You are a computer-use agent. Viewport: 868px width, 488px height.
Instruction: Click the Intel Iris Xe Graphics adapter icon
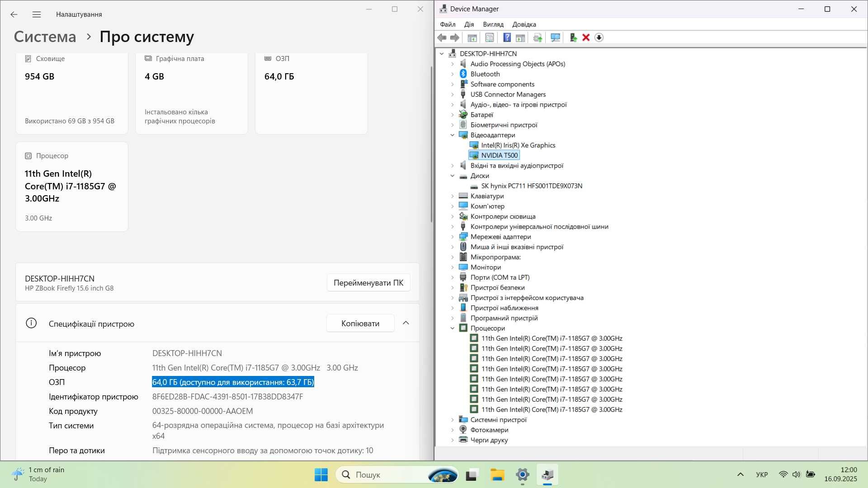(474, 145)
